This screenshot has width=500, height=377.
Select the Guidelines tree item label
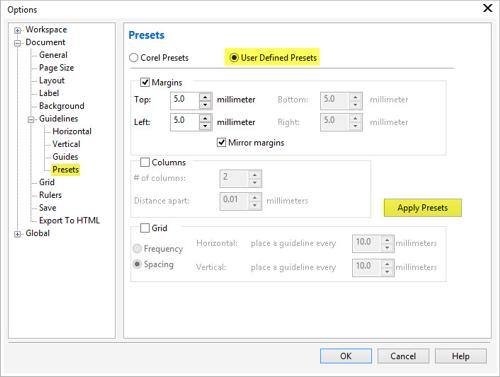(x=58, y=119)
